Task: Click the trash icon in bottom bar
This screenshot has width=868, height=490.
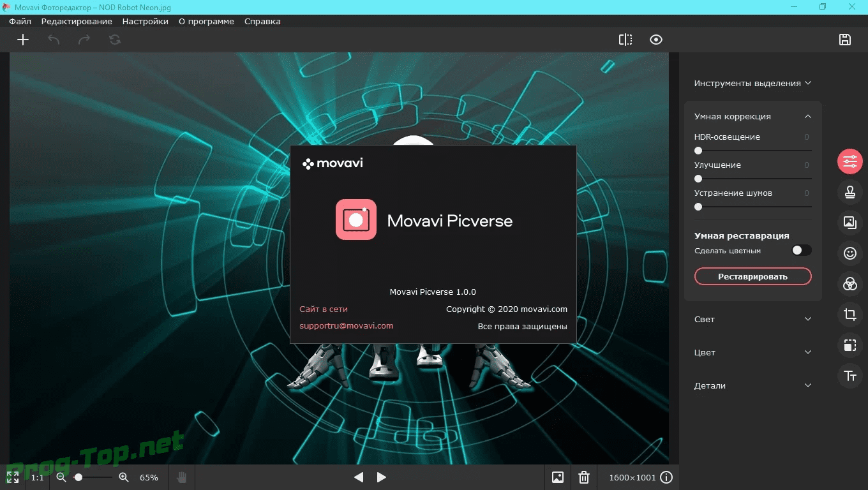Action: click(583, 477)
